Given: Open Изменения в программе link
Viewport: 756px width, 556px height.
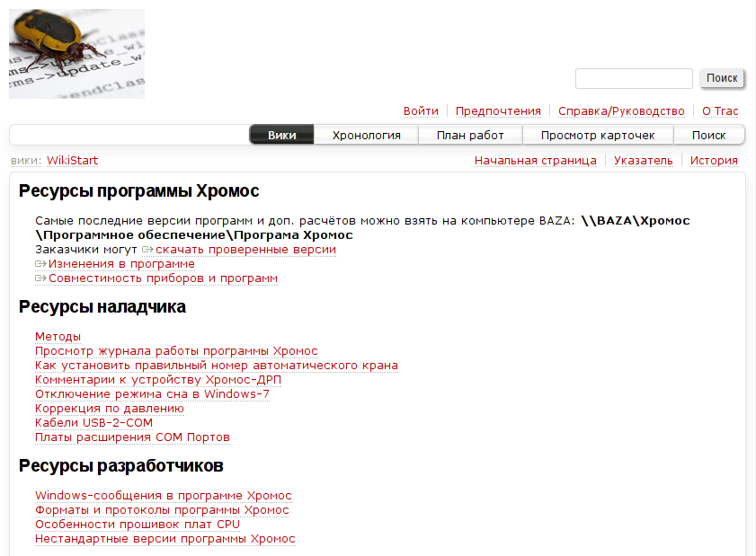Looking at the screenshot, I should tap(121, 264).
